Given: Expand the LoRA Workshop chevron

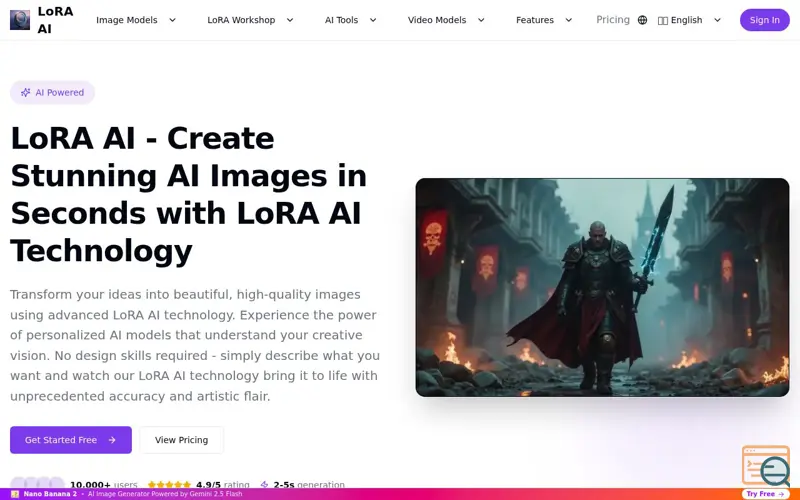Looking at the screenshot, I should coord(290,20).
